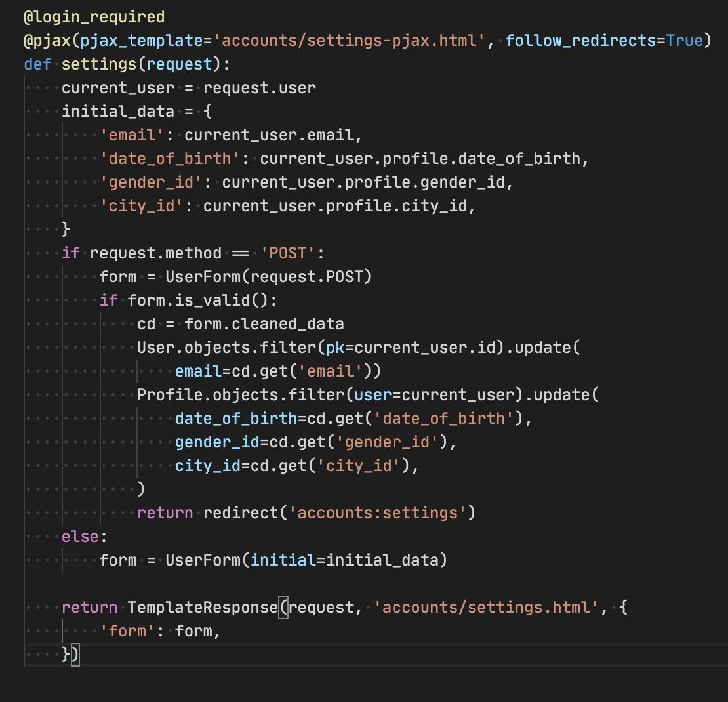Viewport: 728px width, 702px height.
Task: Click the 'city_id' key in initial_data dict
Action: (x=142, y=206)
